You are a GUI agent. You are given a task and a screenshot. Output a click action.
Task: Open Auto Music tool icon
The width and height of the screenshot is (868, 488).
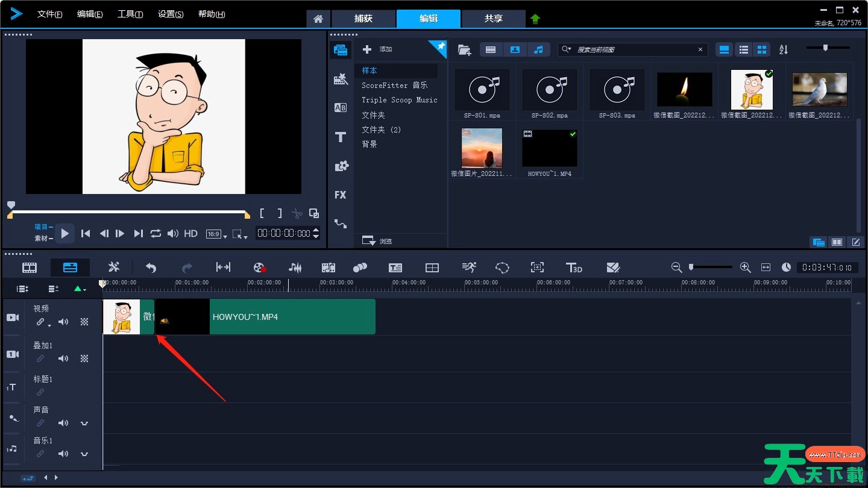pos(328,267)
